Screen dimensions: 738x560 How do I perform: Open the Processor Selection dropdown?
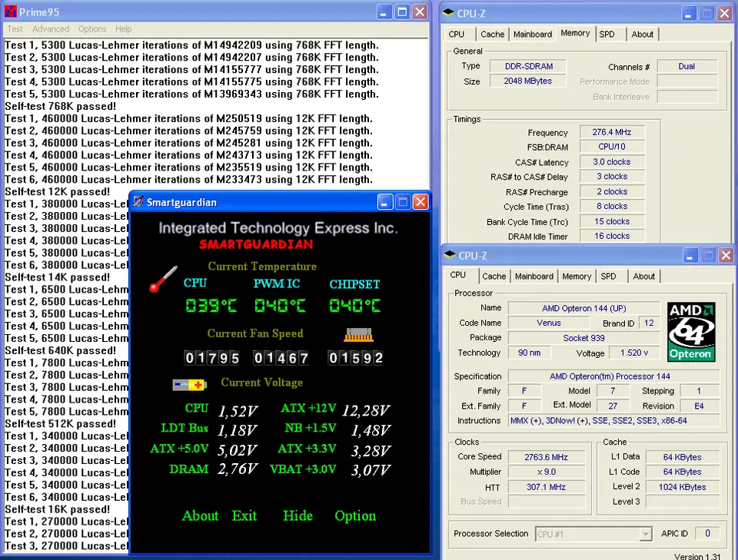point(645,534)
